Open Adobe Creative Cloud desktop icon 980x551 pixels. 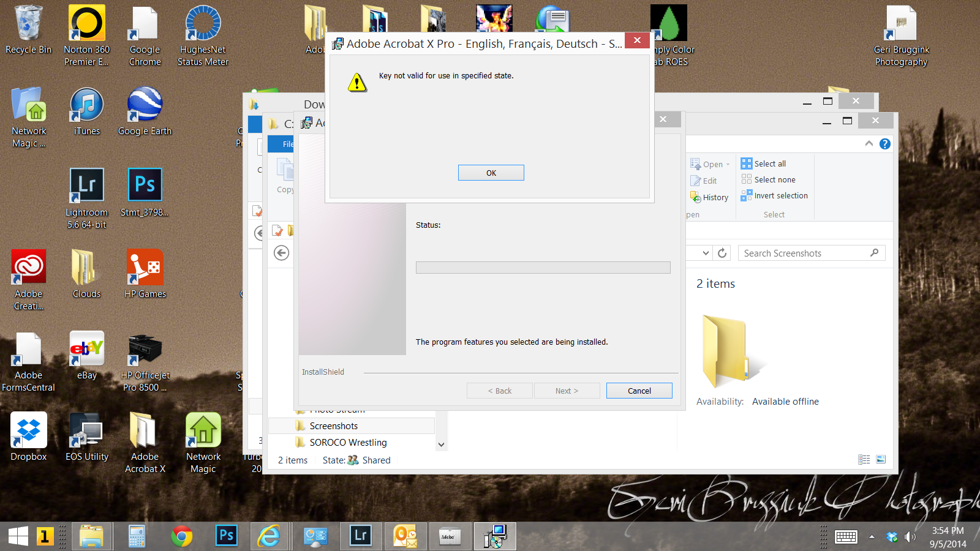coord(28,280)
